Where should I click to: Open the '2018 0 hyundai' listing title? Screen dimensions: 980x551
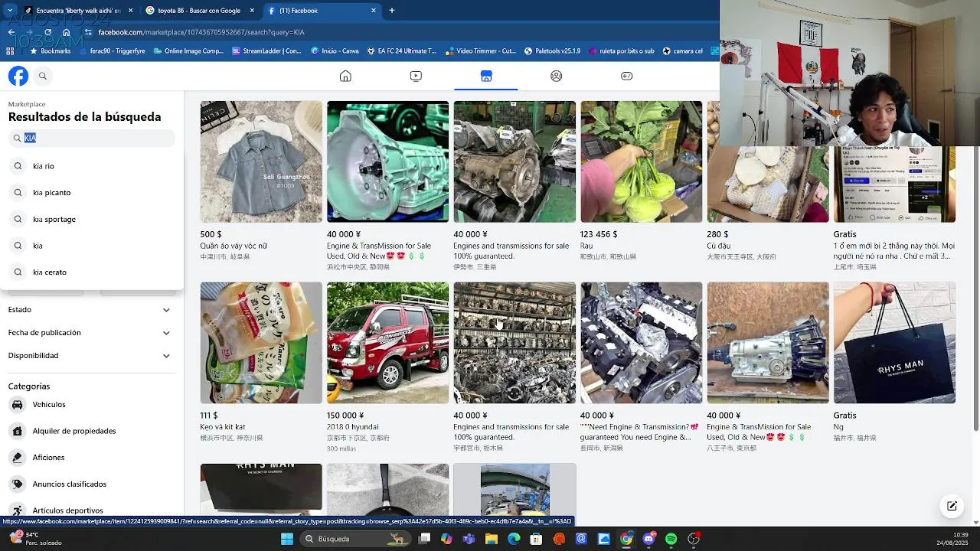353,427
